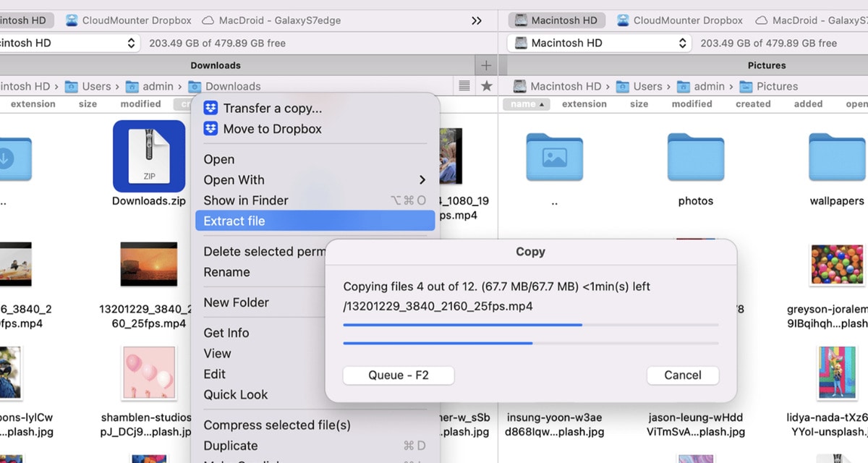Click Downloads folder icon in left breadcrumb

pyautogui.click(x=195, y=86)
